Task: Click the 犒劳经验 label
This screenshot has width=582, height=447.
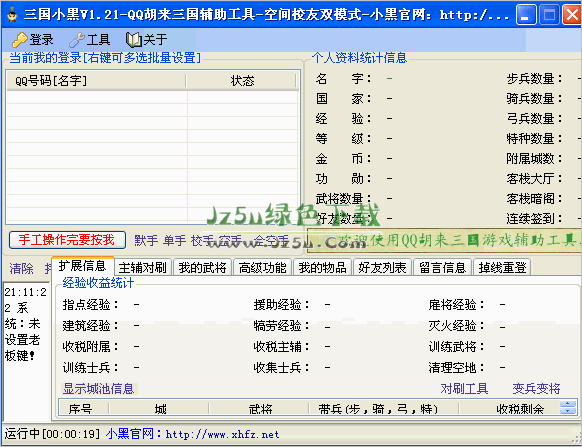Action: 281,326
